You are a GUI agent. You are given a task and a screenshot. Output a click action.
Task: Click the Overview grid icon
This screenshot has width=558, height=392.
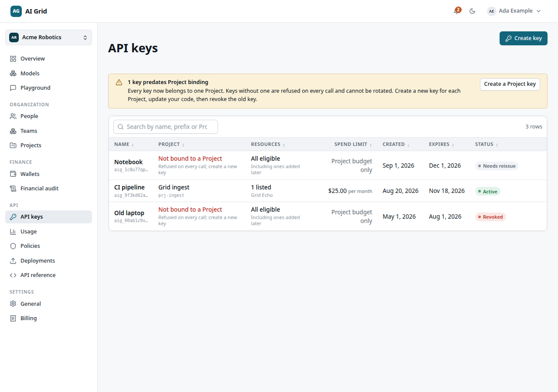[x=13, y=59]
